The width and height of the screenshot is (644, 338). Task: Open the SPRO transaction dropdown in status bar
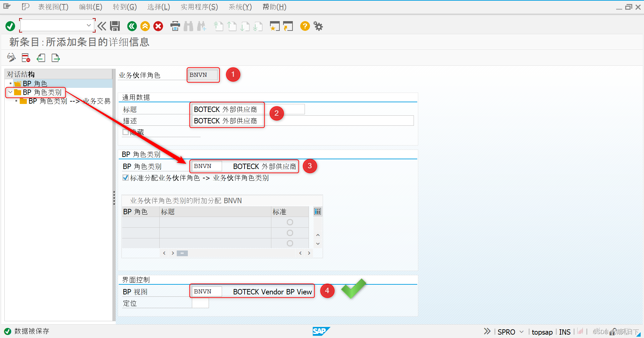(522, 332)
